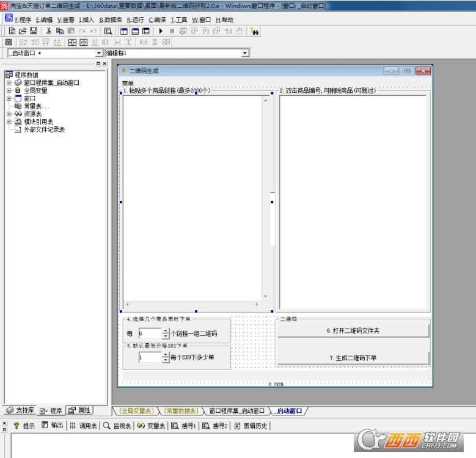Click the 6.打开二维码文件夹 button
The width and height of the screenshot is (476, 458).
pyautogui.click(x=353, y=330)
